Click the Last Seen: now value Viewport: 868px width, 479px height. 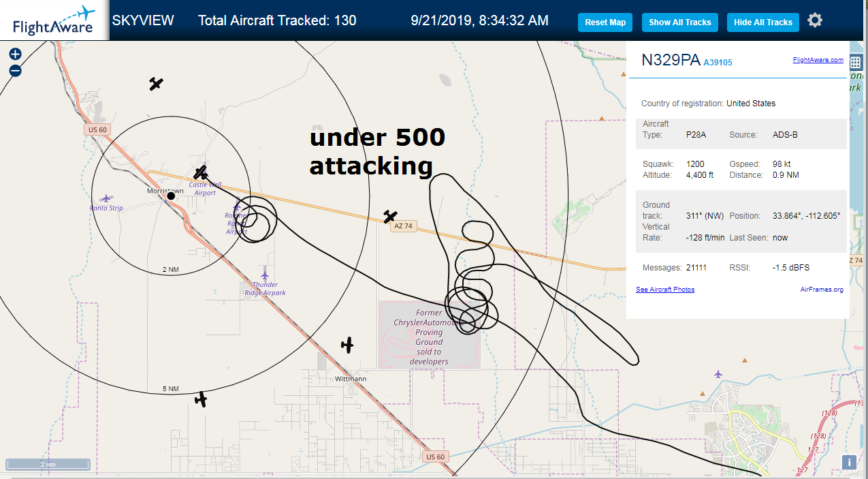pos(779,238)
